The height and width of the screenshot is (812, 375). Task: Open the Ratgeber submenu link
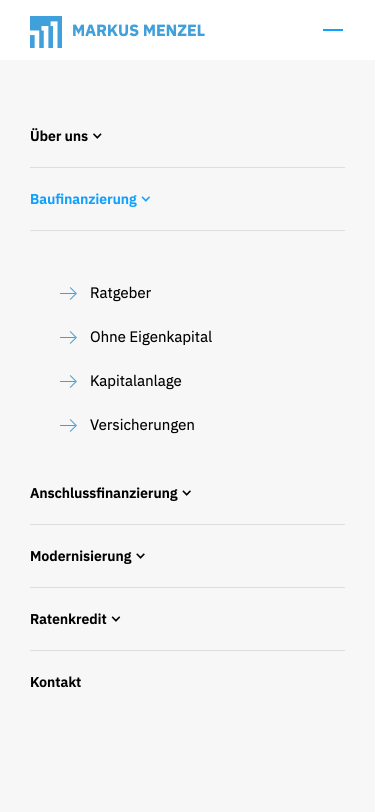pyautogui.click(x=121, y=293)
